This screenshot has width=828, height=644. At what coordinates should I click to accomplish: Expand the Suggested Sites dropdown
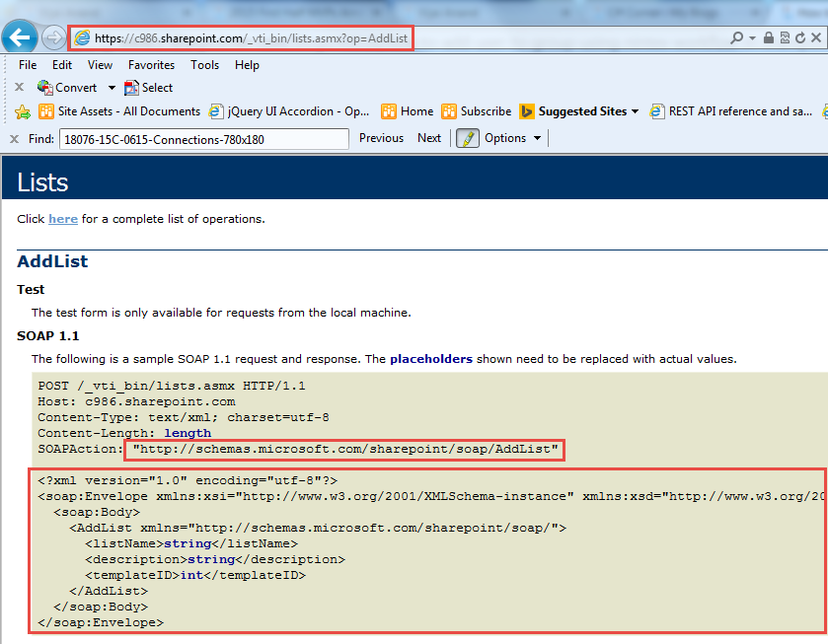pyautogui.click(x=635, y=111)
